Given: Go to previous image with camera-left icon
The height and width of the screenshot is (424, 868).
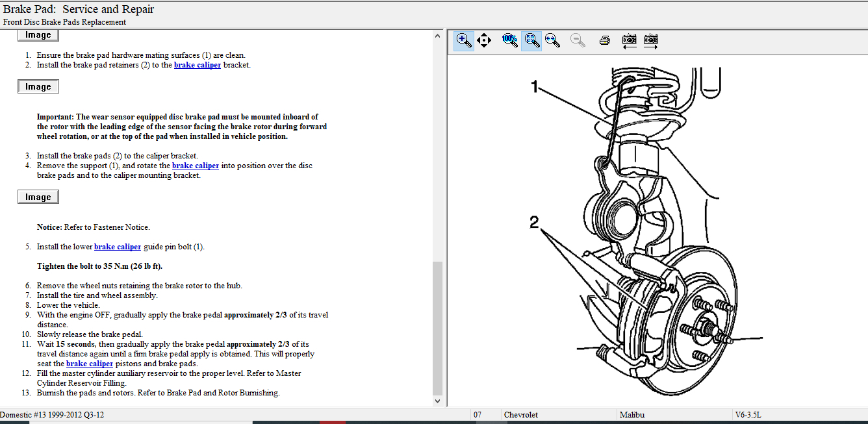Looking at the screenshot, I should pyautogui.click(x=629, y=40).
